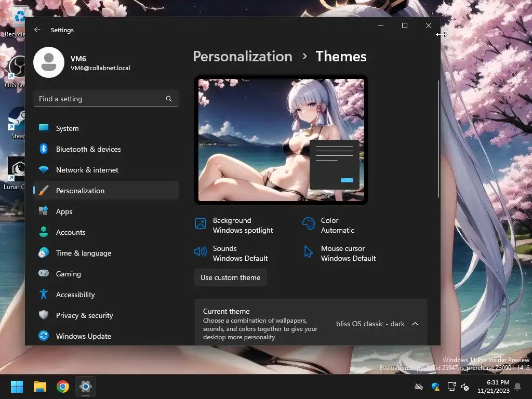Viewport: 532px width, 399px height.
Task: Click the Network wifi icon
Action: tap(44, 169)
